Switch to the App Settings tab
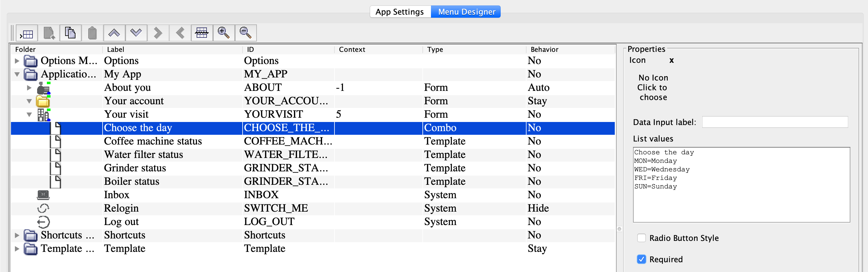The height and width of the screenshot is (272, 868). click(x=400, y=12)
